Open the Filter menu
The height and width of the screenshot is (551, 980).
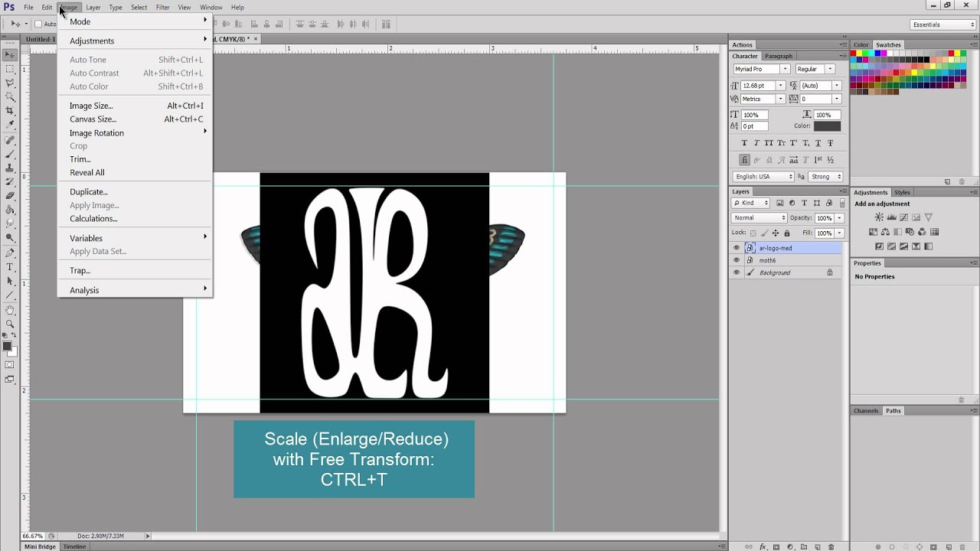(x=163, y=8)
